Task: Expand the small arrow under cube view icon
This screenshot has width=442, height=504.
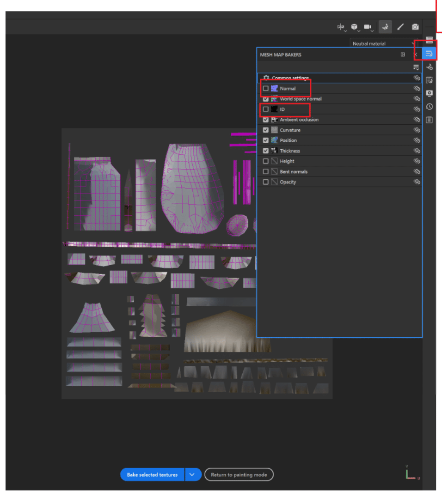Action: pyautogui.click(x=359, y=31)
